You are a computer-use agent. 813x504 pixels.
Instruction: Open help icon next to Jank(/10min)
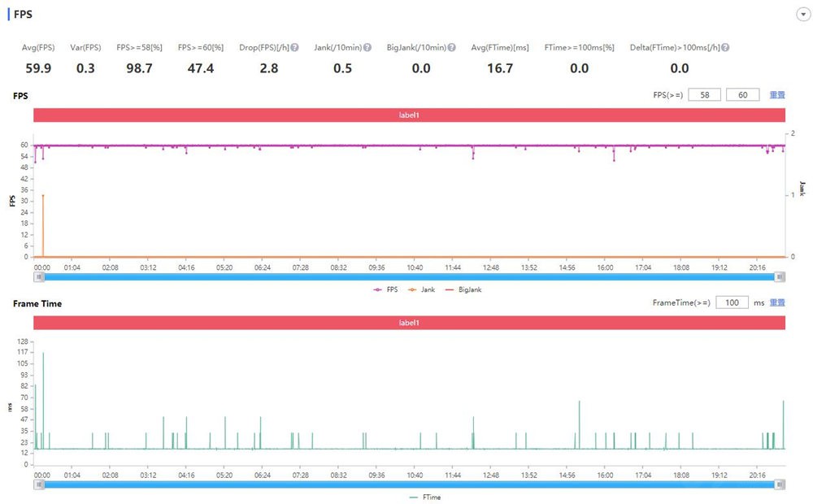[x=367, y=47]
